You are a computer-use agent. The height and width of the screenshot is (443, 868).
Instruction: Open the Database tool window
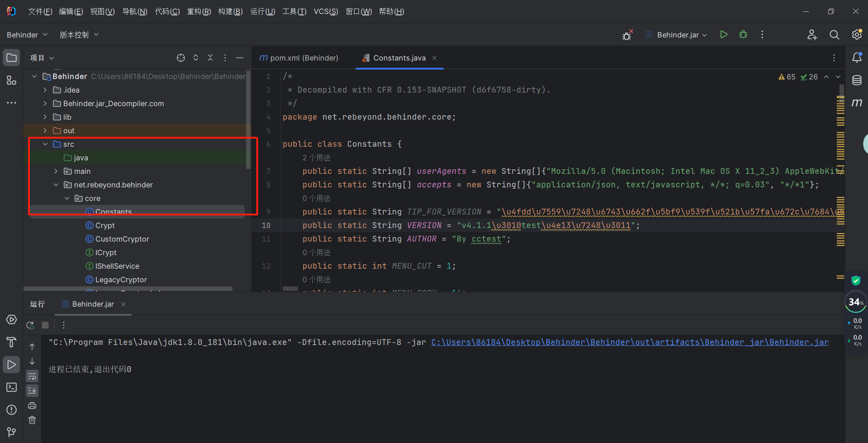[x=857, y=80]
